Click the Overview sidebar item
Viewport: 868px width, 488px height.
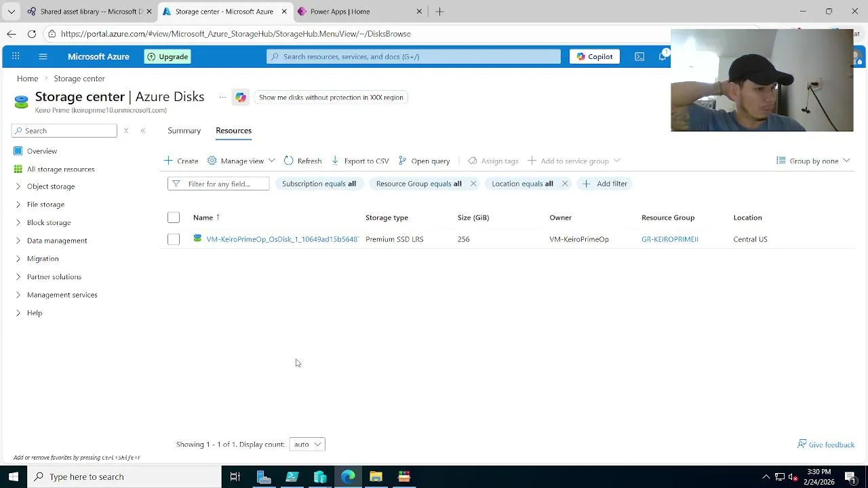click(x=42, y=150)
